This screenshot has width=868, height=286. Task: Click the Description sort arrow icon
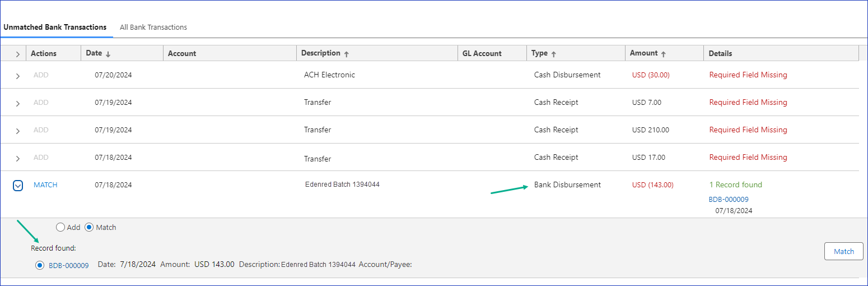[x=347, y=54]
